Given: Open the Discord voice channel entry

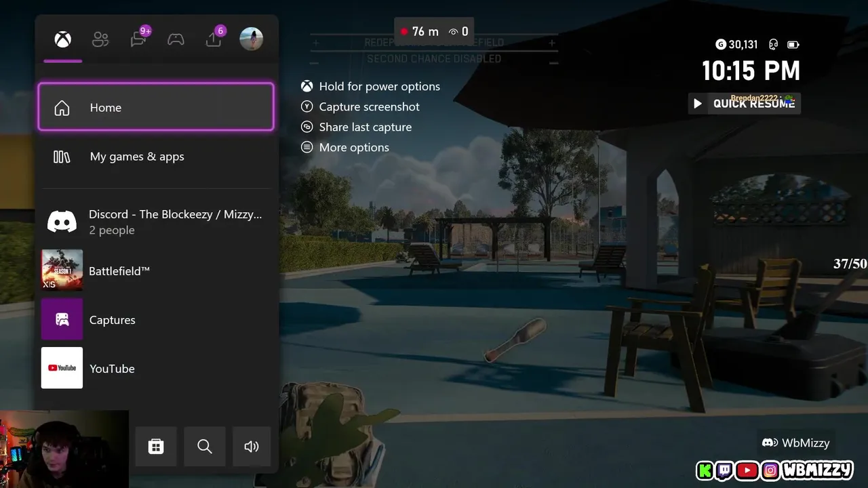Looking at the screenshot, I should tap(156, 222).
